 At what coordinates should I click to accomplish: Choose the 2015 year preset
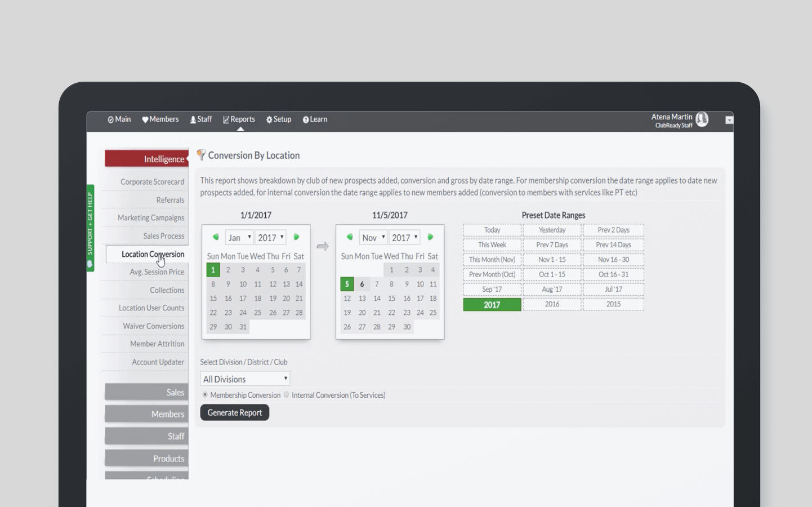613,304
